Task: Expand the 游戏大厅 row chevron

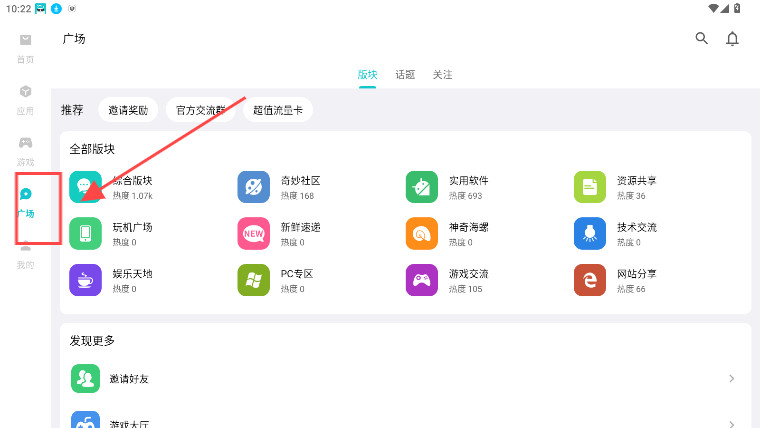Action: coord(731,424)
